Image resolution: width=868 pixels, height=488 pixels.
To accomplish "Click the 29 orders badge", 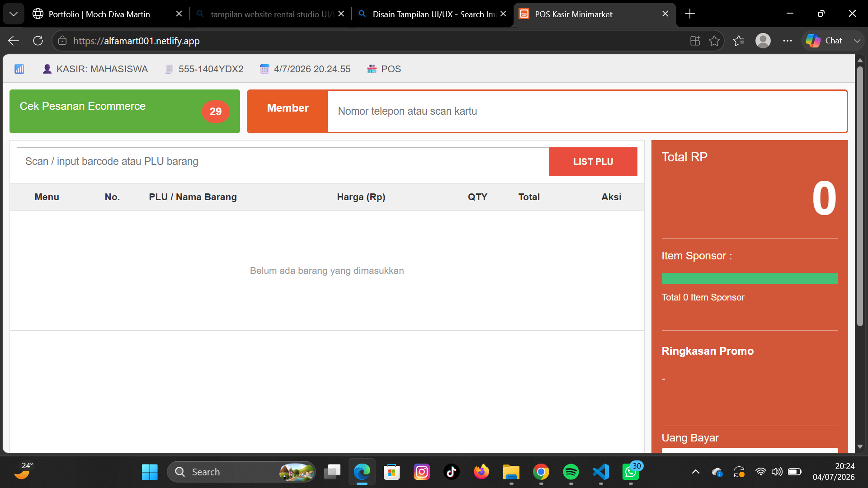I will click(216, 111).
